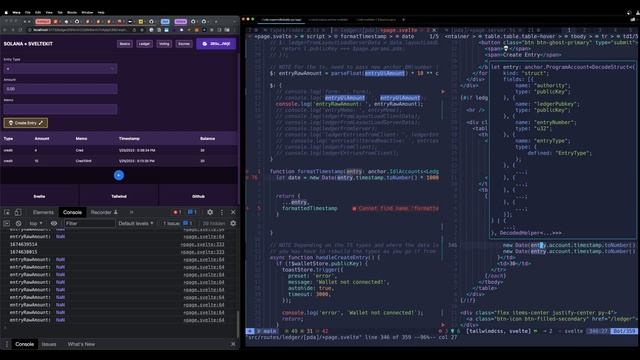The image size is (640, 360).
Task: Click the Cannot find name error message
Action: coord(396,208)
